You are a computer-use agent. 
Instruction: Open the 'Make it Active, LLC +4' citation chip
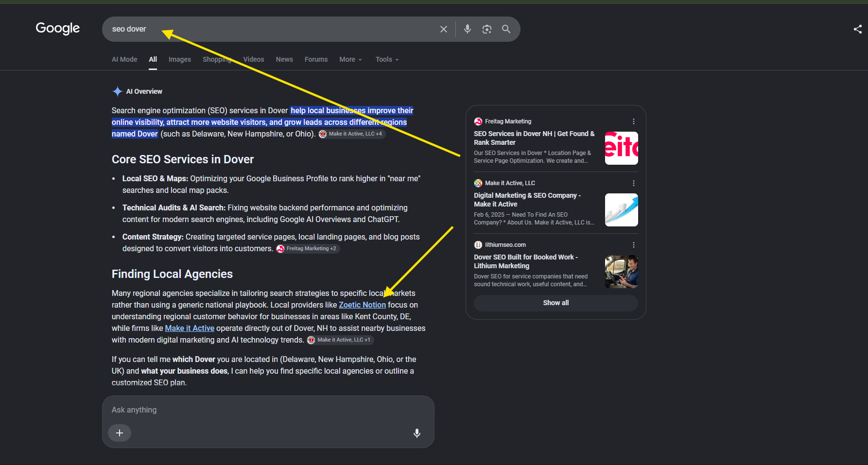352,134
